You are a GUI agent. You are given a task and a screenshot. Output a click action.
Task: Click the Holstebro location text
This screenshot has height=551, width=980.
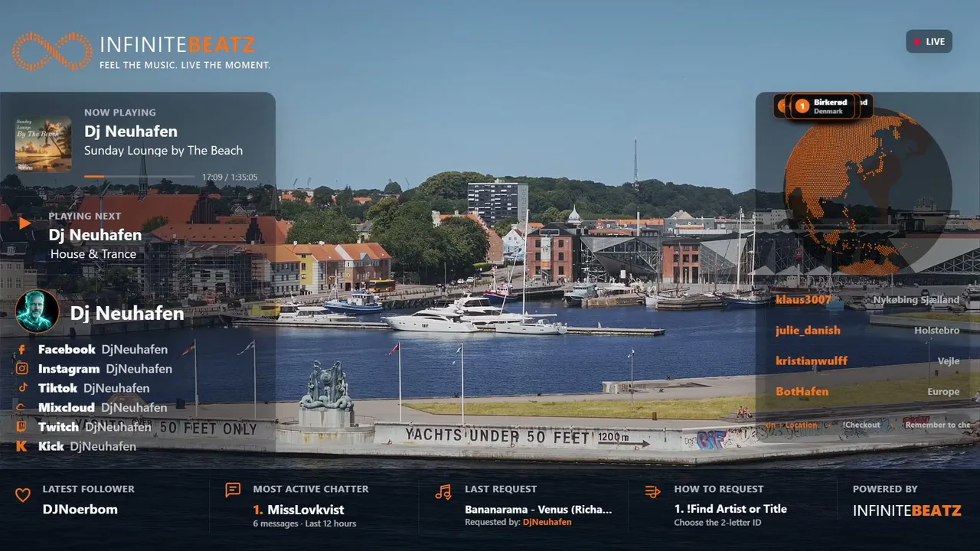[x=936, y=331]
